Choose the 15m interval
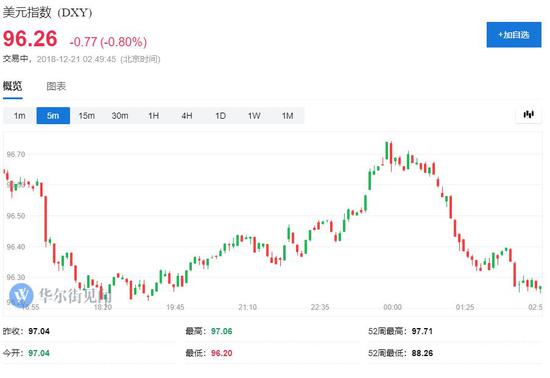Image resolution: width=550 pixels, height=378 pixels. click(87, 116)
